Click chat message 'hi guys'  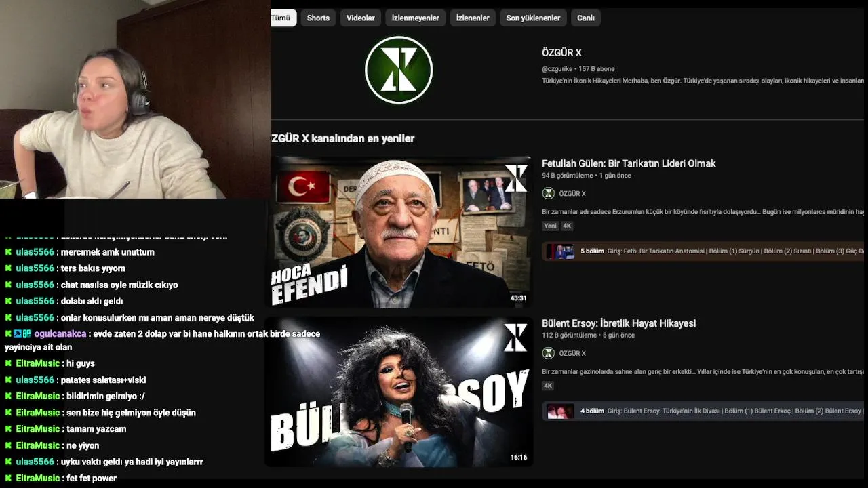[81, 363]
